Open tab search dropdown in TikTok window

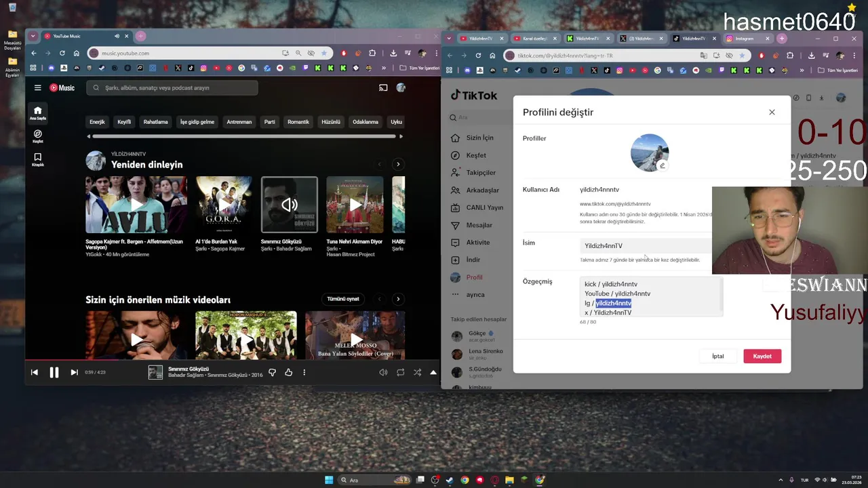[x=448, y=39]
